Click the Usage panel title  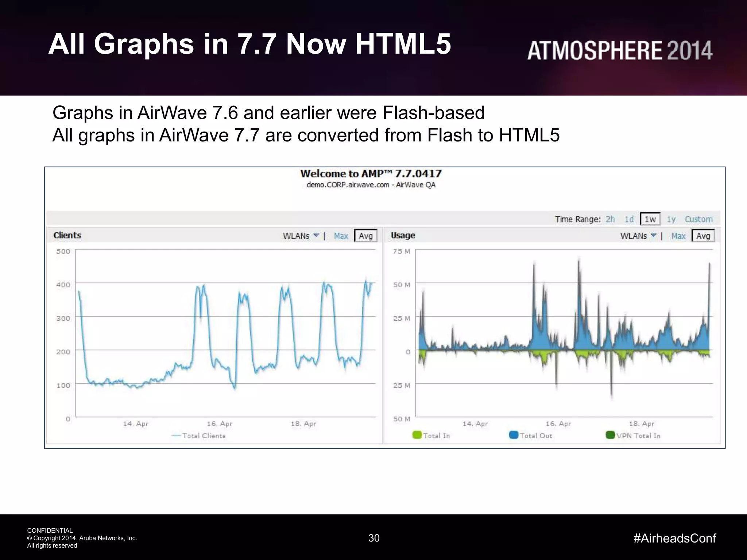403,235
